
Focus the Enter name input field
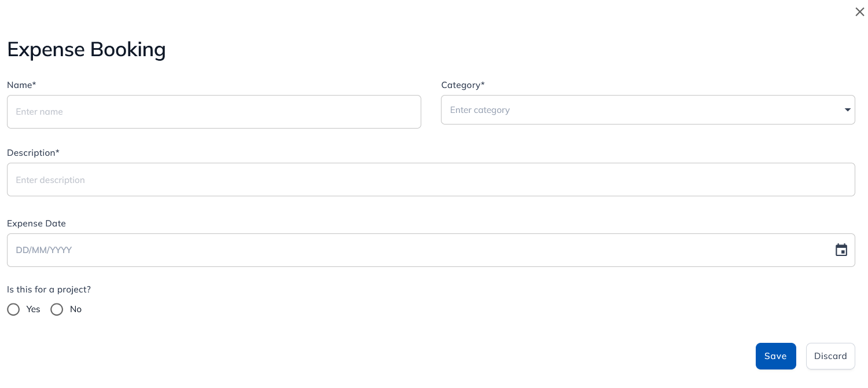[214, 112]
